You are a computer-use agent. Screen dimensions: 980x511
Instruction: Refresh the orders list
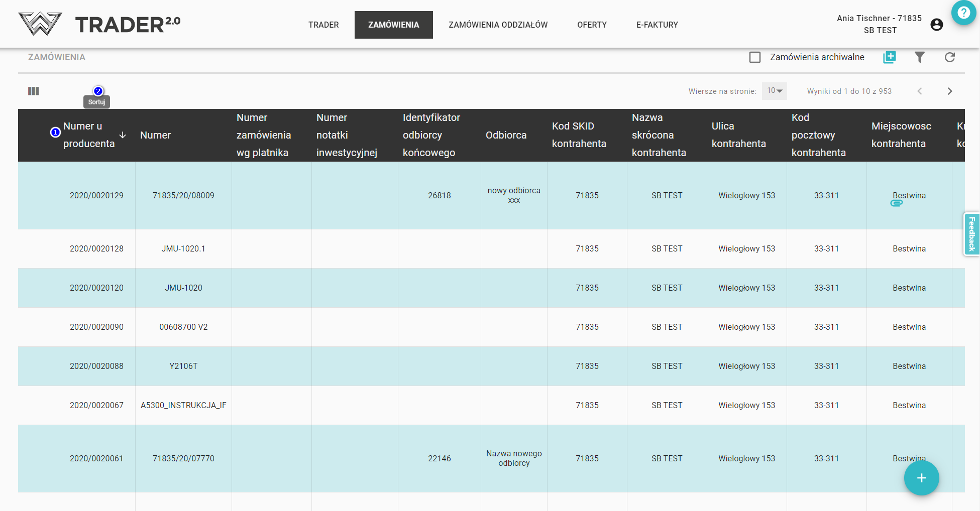tap(949, 57)
